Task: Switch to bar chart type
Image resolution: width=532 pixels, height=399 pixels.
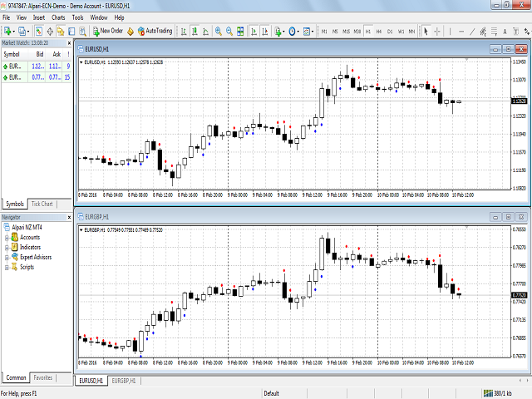Action: pyautogui.click(x=184, y=32)
